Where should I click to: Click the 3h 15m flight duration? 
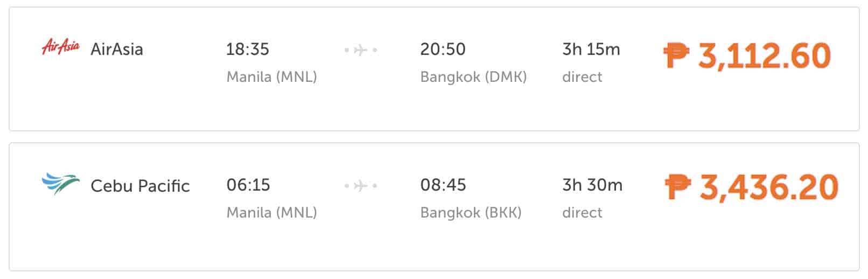tap(591, 49)
